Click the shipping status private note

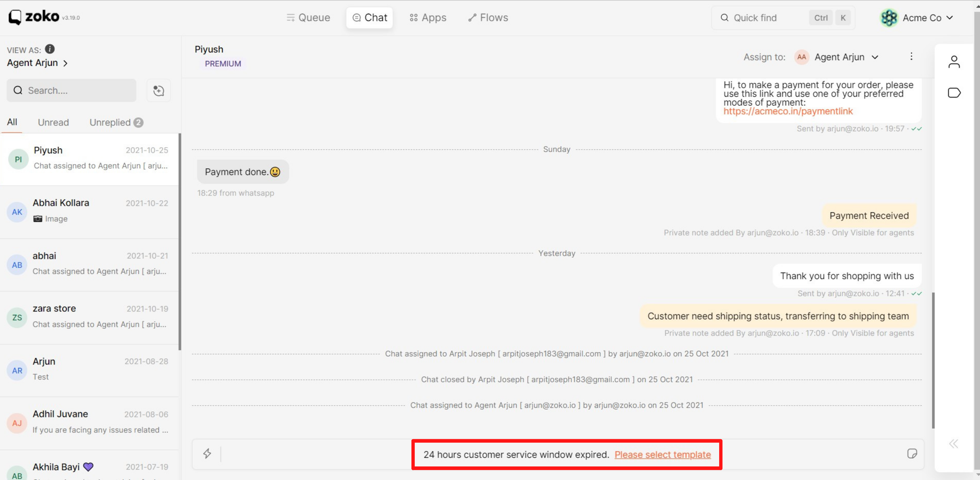(778, 316)
